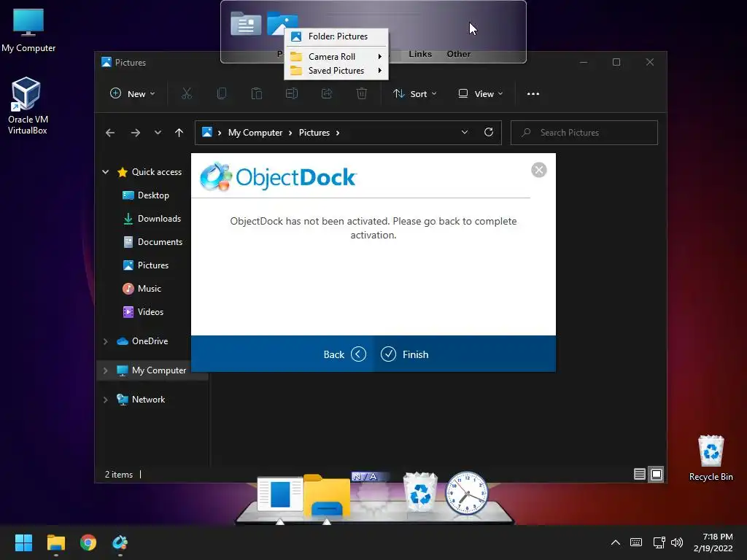Screen dimensions: 747x560
Task: Open the clock showing 7:18 PM
Action: click(x=713, y=542)
